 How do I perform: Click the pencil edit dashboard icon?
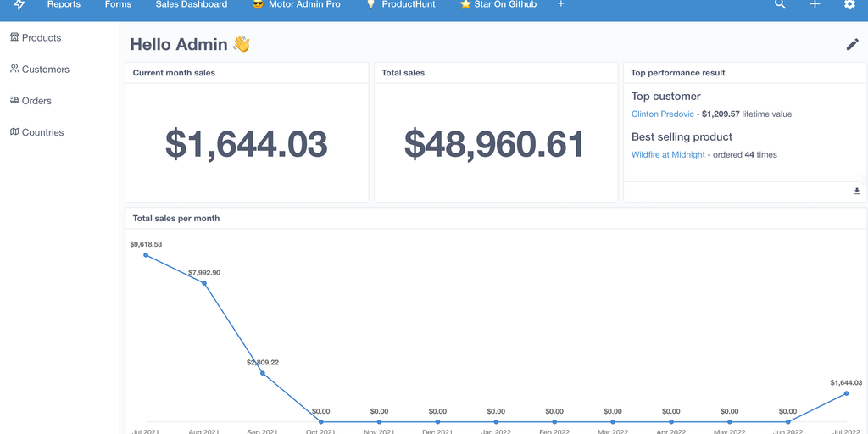853,44
